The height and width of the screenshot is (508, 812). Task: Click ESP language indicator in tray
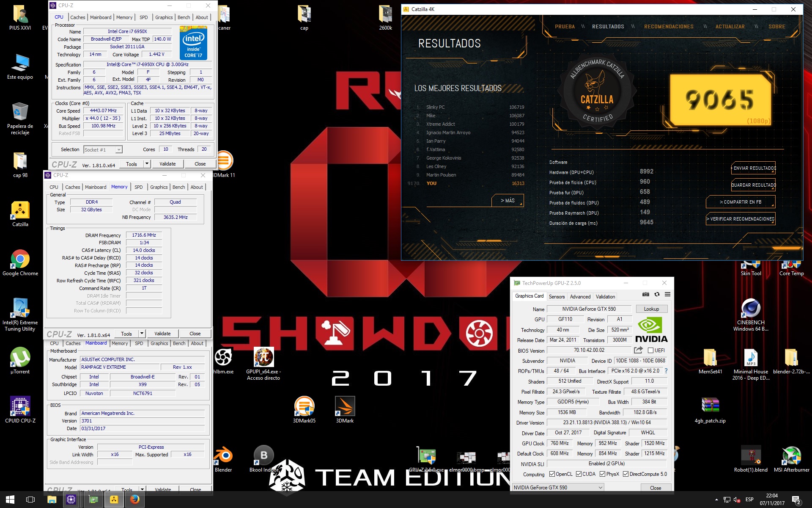click(x=749, y=500)
